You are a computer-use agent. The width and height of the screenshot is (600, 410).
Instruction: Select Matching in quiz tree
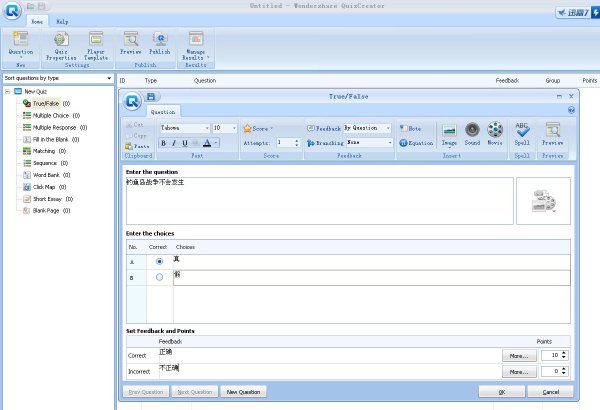click(x=44, y=151)
